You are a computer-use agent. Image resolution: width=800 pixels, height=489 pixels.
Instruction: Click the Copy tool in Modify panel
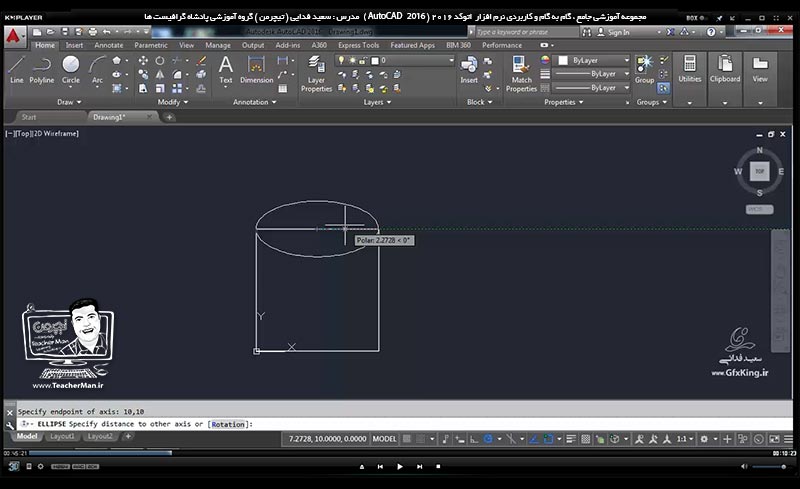pyautogui.click(x=143, y=75)
